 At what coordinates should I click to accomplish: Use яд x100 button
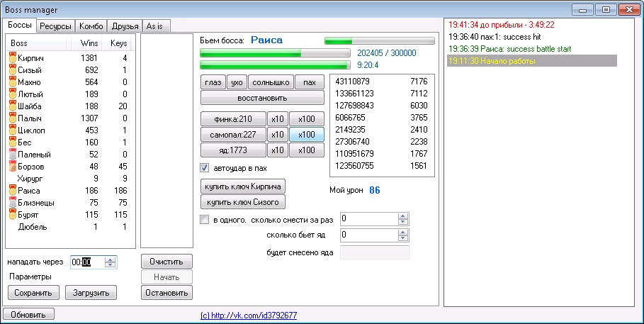tap(307, 150)
